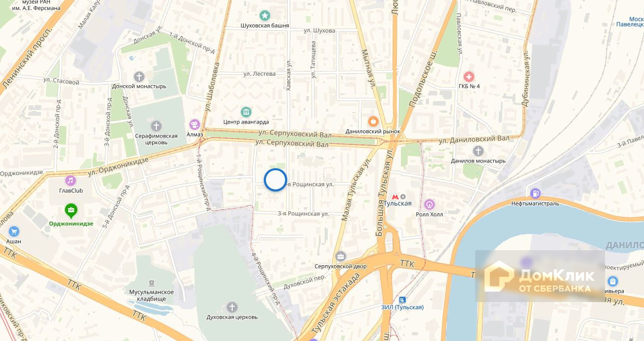Select the Данилов монастырь cross icon
Image resolution: width=644 pixels, height=341 pixels.
478,151
